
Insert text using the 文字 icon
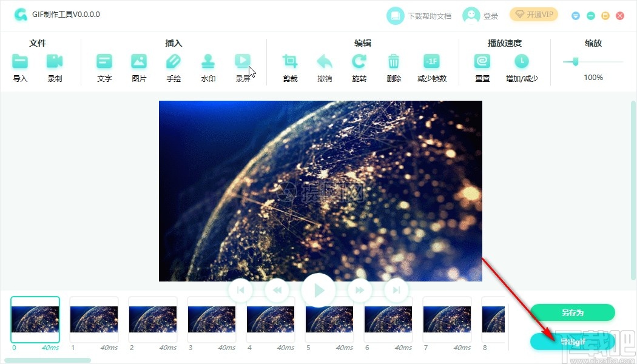tap(104, 61)
